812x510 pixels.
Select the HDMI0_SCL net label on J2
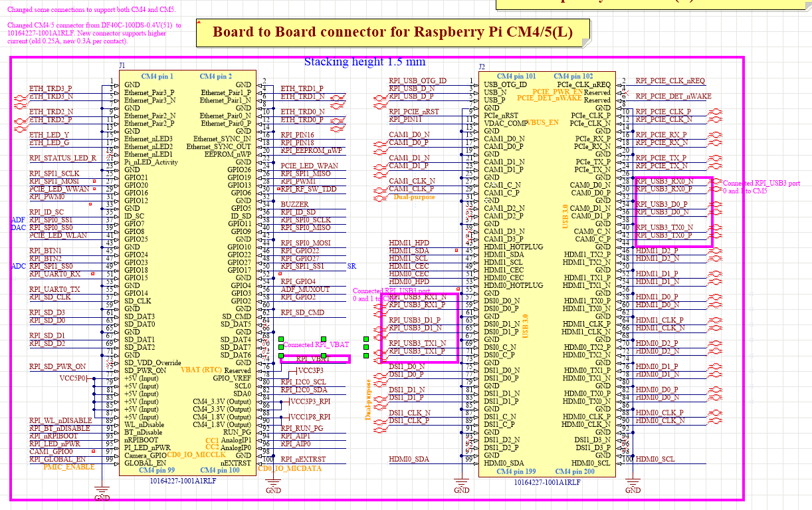655,459
